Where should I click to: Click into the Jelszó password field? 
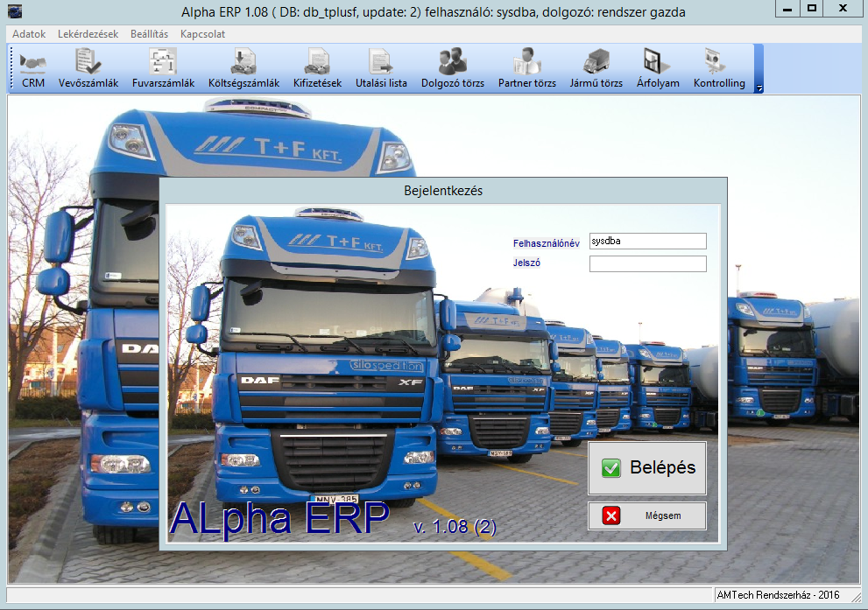pyautogui.click(x=647, y=263)
